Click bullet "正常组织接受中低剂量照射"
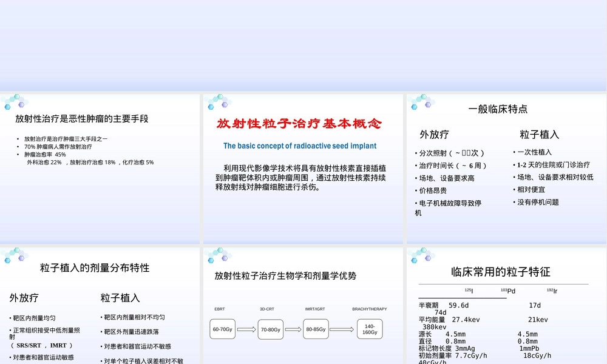Viewport: 607px width, 364px height. click(x=44, y=334)
